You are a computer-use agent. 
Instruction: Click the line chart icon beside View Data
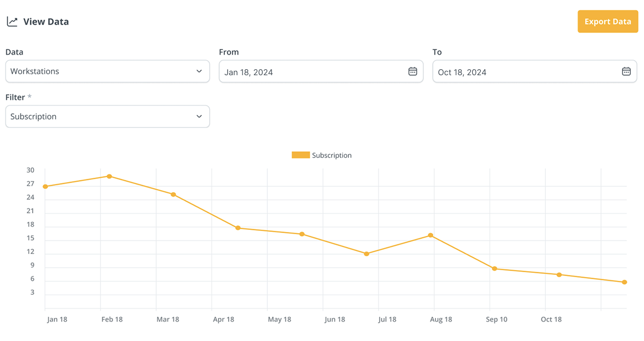[12, 21]
